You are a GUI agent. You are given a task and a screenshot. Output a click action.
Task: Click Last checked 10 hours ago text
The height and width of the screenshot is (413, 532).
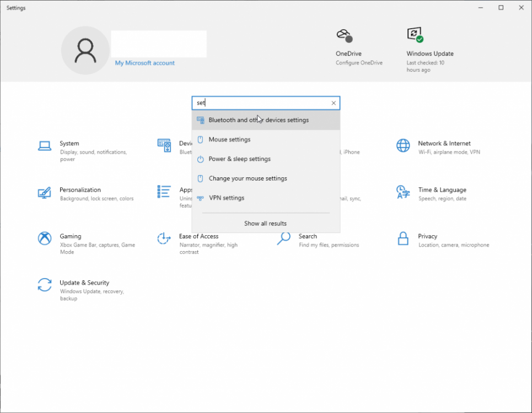click(x=426, y=67)
